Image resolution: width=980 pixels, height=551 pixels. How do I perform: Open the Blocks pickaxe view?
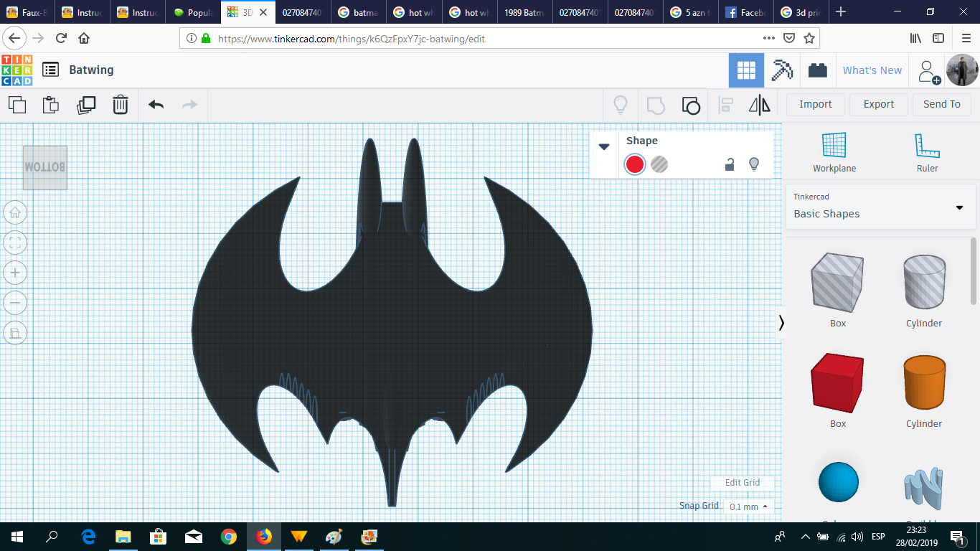(x=782, y=70)
